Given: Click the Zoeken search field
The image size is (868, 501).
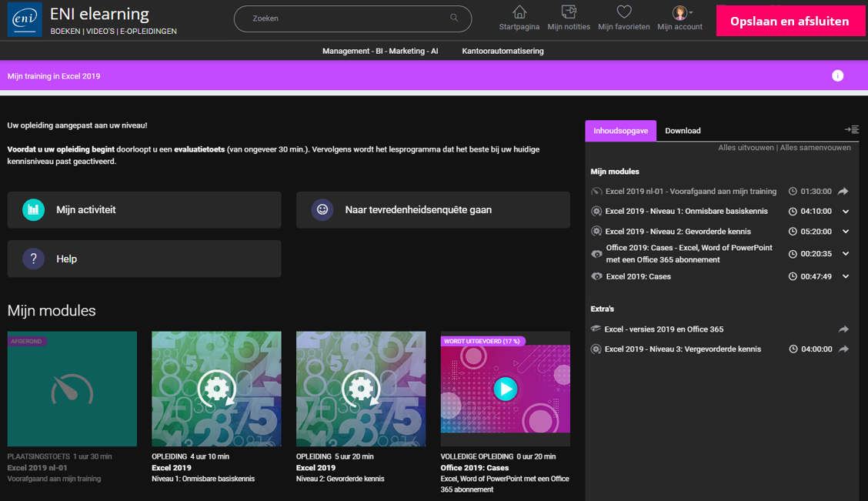Looking at the screenshot, I should point(352,18).
